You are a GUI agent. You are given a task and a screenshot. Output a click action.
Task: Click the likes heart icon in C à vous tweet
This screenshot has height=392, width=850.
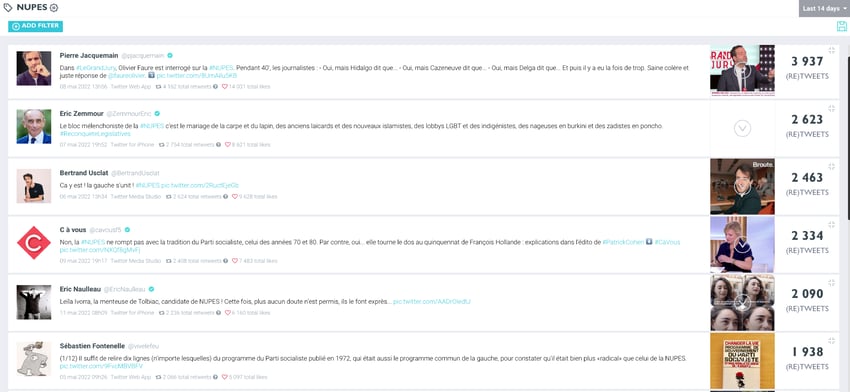pos(235,261)
